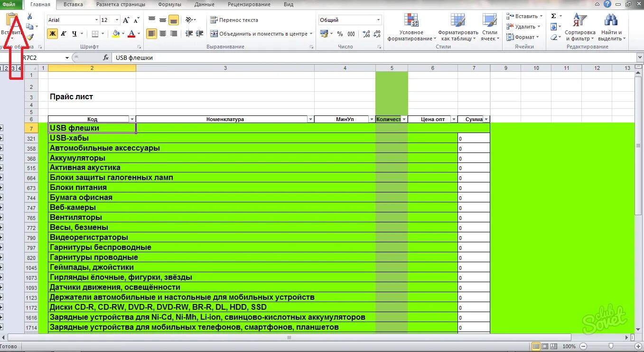Open the Arial font name dropdown

tap(96, 20)
